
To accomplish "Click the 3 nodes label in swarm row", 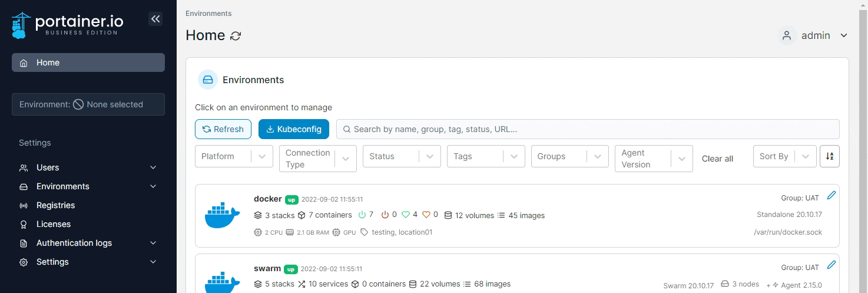I will pyautogui.click(x=746, y=284).
